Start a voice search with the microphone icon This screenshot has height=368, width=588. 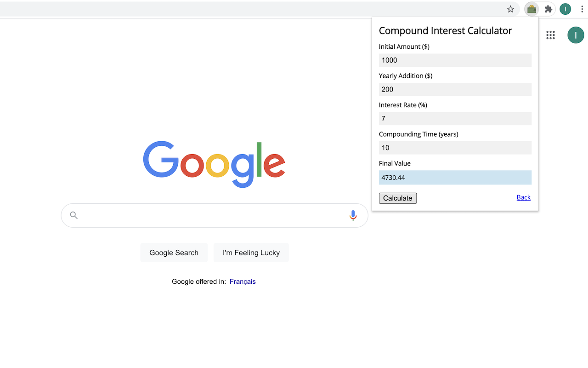[353, 215]
